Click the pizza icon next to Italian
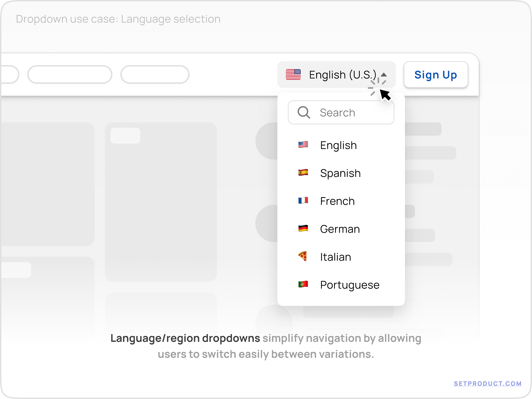 pos(303,256)
